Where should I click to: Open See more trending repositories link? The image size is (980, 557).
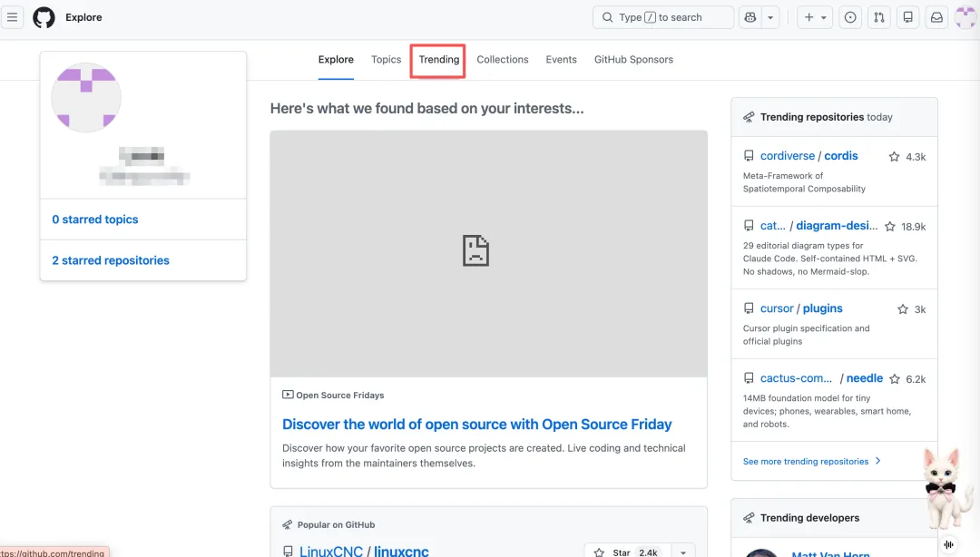811,461
